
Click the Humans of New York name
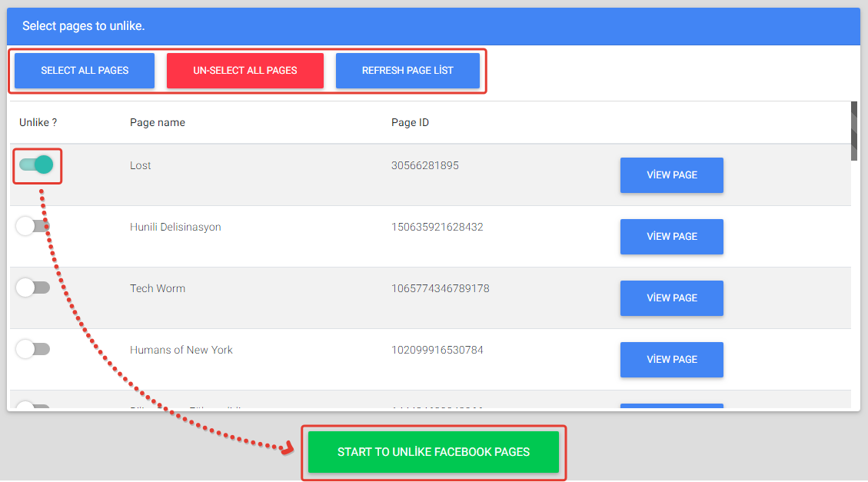(181, 351)
